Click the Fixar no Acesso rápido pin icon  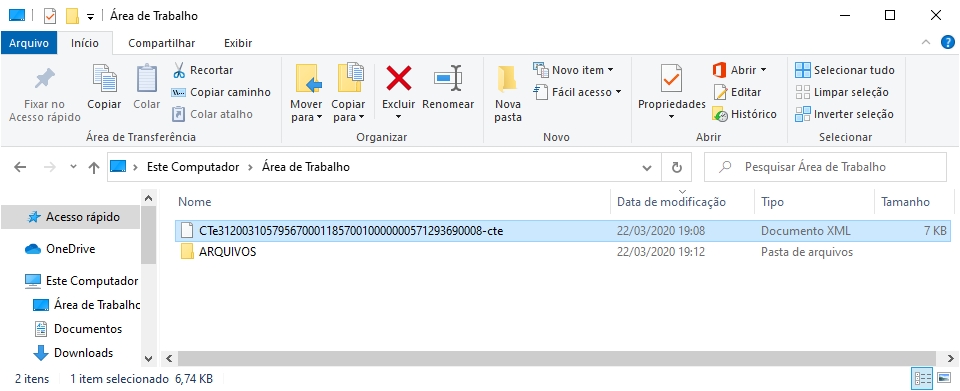[x=44, y=79]
